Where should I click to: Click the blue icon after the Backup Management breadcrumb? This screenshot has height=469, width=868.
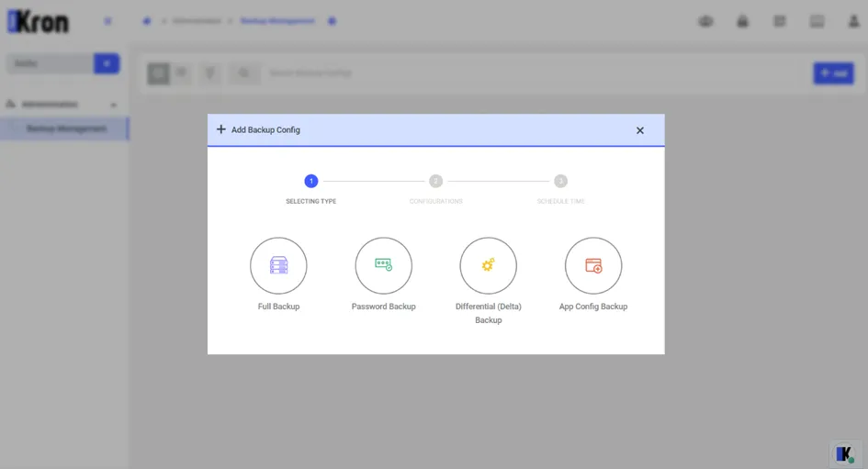(x=332, y=21)
